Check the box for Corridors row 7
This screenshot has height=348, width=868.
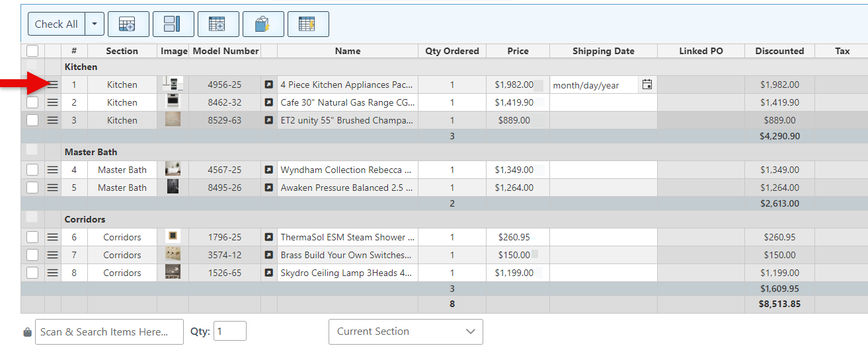click(32, 255)
